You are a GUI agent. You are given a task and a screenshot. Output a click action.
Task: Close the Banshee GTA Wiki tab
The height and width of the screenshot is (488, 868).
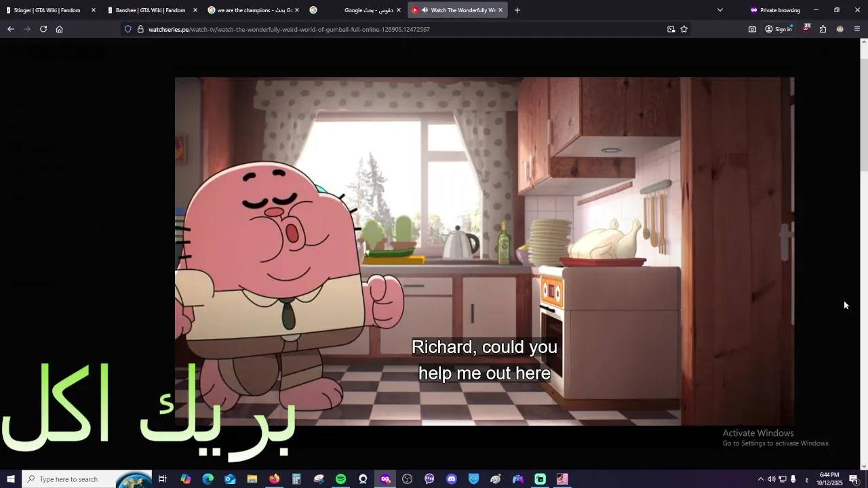(195, 10)
